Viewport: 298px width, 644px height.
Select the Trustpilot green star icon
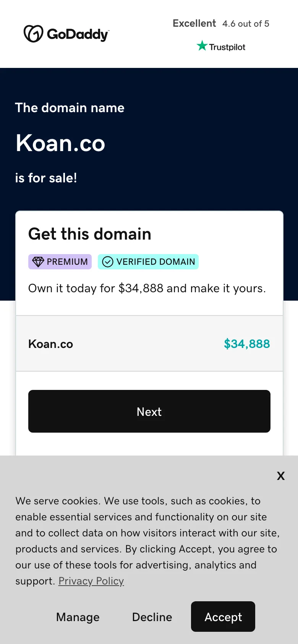(x=202, y=45)
